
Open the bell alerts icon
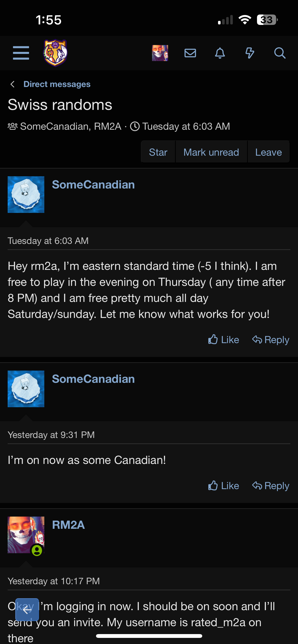click(220, 53)
